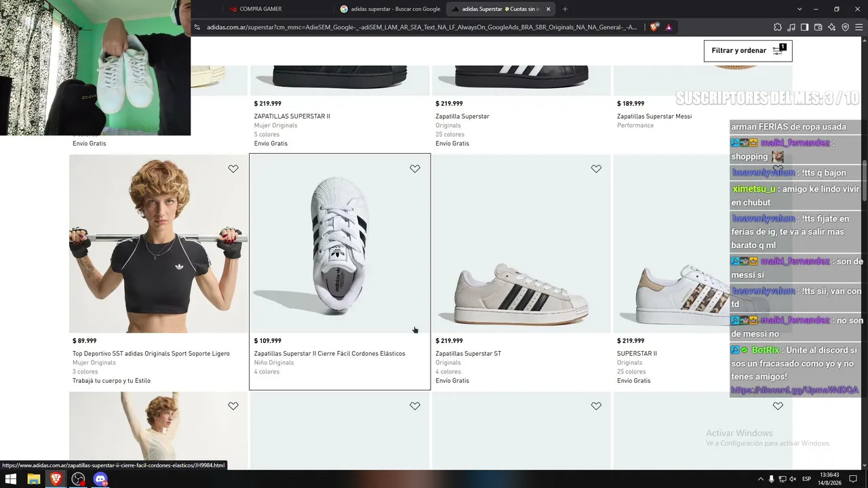This screenshot has height=488, width=868.
Task: Click BotRix username in chat overlay
Action: tap(766, 350)
